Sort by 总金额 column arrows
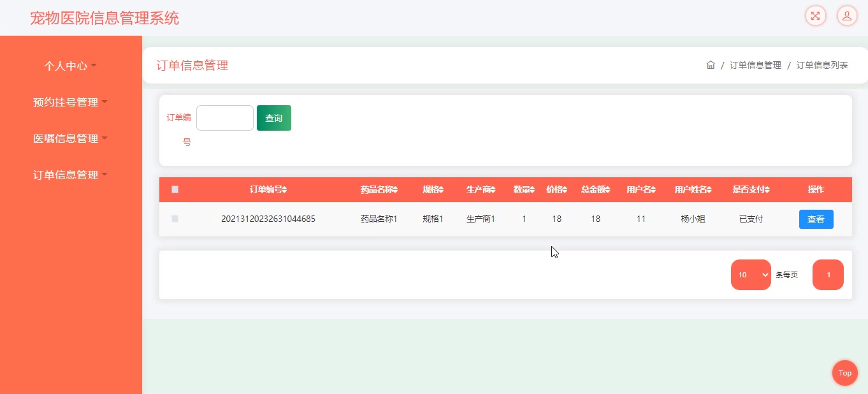The image size is (868, 394). pyautogui.click(x=608, y=190)
